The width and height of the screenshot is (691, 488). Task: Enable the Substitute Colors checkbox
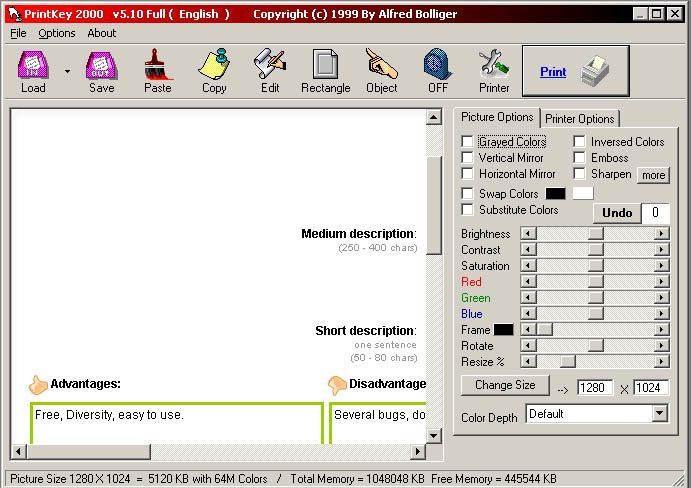click(467, 209)
